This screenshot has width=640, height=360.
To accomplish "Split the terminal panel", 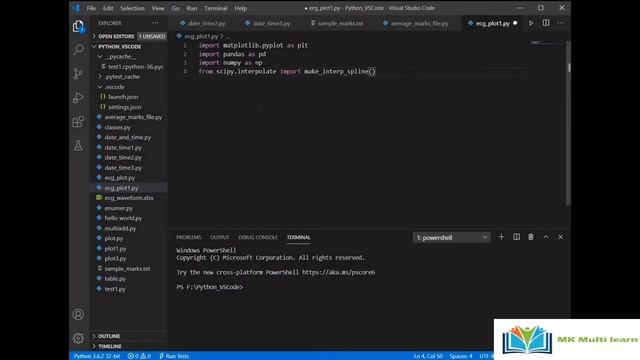I will tap(516, 237).
